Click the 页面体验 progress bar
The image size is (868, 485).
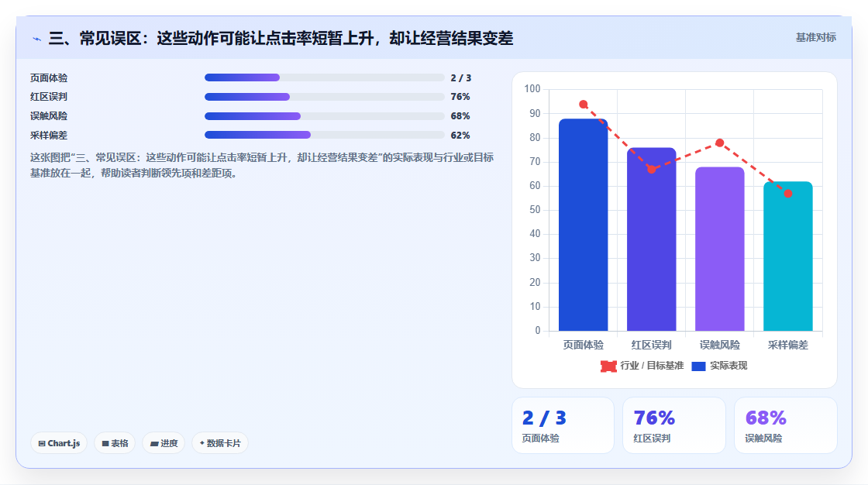pos(325,77)
